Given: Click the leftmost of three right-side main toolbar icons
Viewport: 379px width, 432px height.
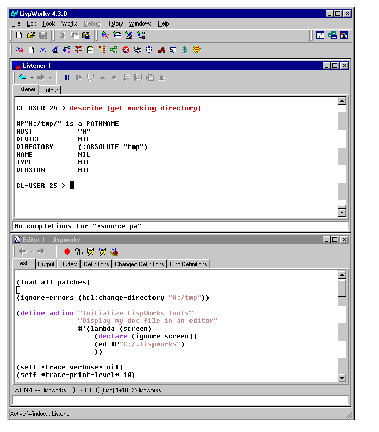Looking at the screenshot, I should (x=320, y=35).
